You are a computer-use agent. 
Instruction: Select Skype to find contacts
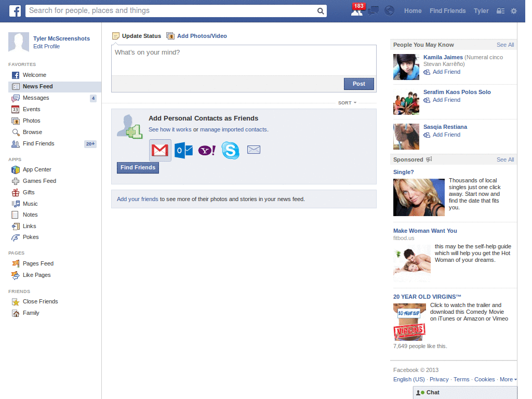point(230,150)
